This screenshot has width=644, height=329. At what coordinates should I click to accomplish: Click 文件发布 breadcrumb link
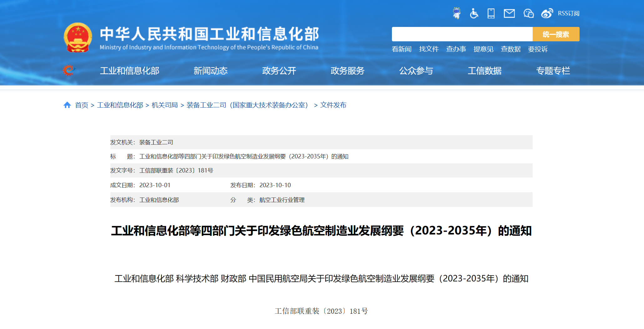point(333,105)
